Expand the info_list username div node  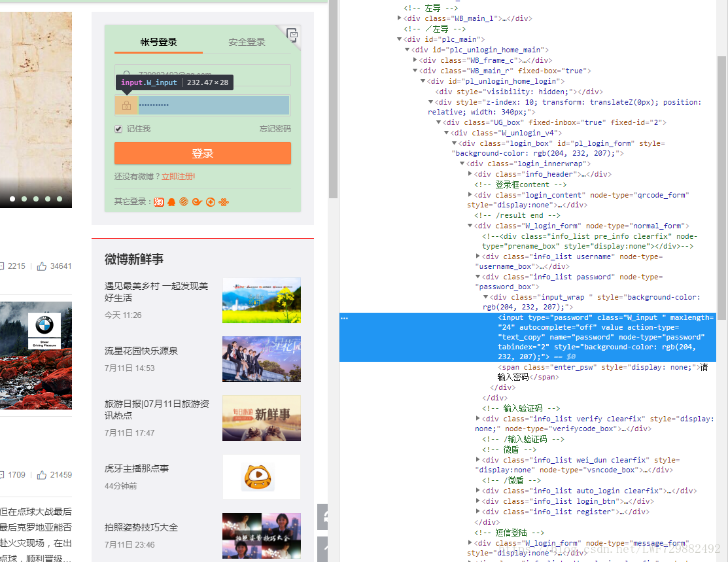point(478,256)
